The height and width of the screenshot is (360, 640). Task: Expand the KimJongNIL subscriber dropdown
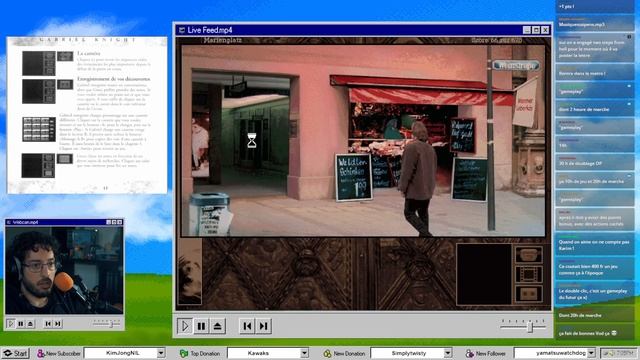161,353
